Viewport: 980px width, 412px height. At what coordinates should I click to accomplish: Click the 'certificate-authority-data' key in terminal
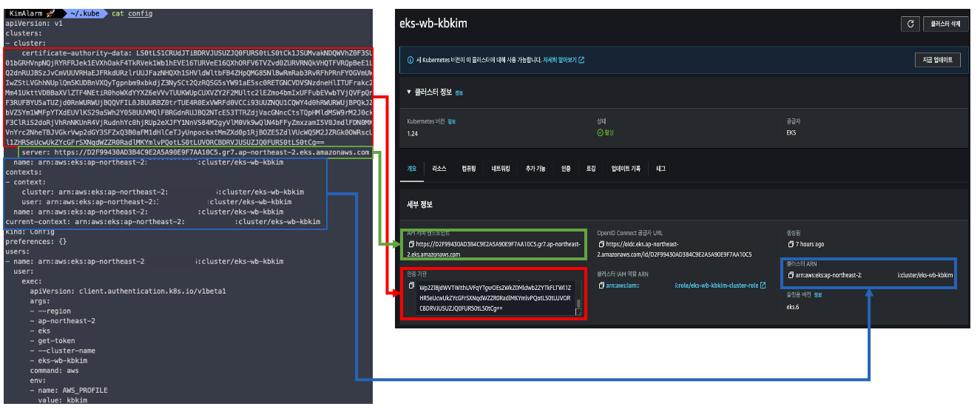77,53
